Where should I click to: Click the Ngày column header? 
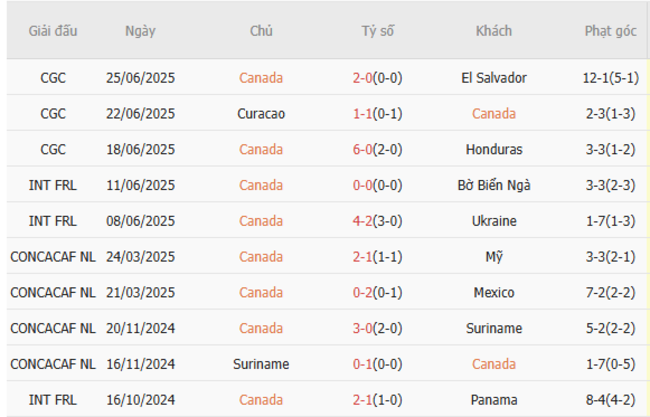point(140,31)
